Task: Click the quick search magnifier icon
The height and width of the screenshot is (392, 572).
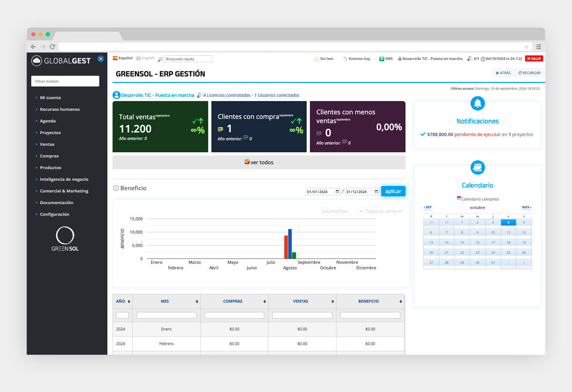Action: tap(160, 59)
